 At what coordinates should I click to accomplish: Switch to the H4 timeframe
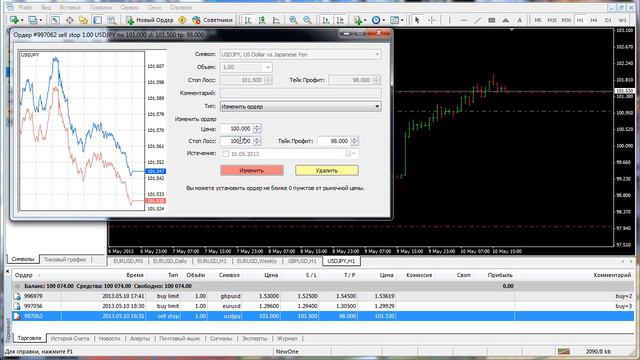(x=594, y=20)
